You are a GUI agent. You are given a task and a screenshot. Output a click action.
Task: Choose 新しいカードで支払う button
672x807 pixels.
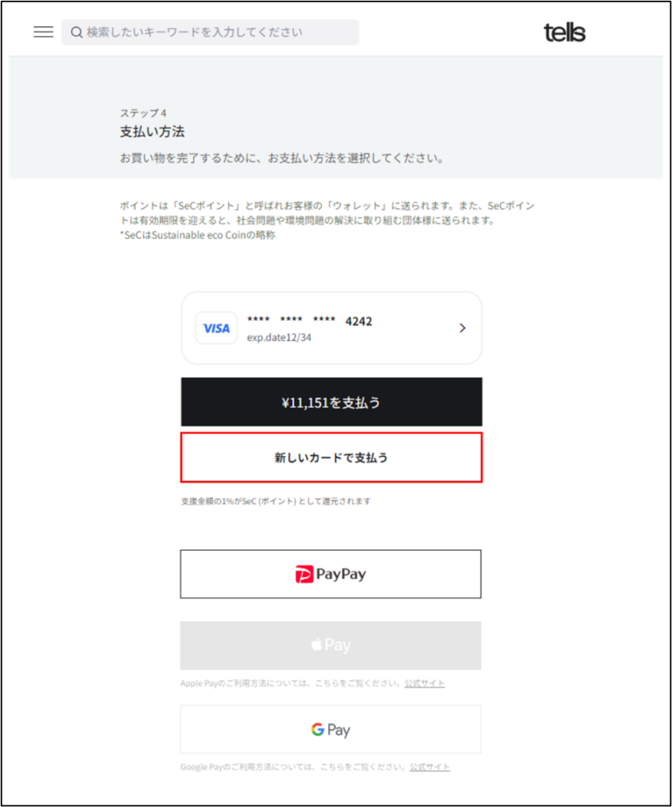point(332,458)
